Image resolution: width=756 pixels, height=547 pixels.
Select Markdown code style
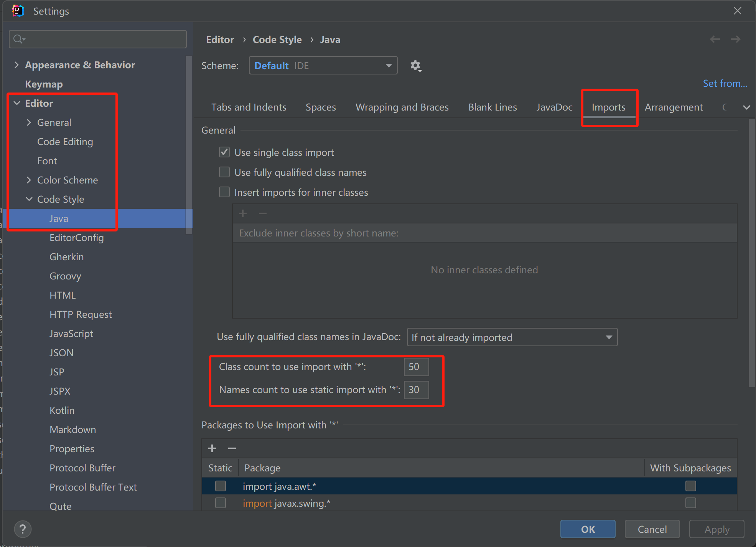point(73,430)
